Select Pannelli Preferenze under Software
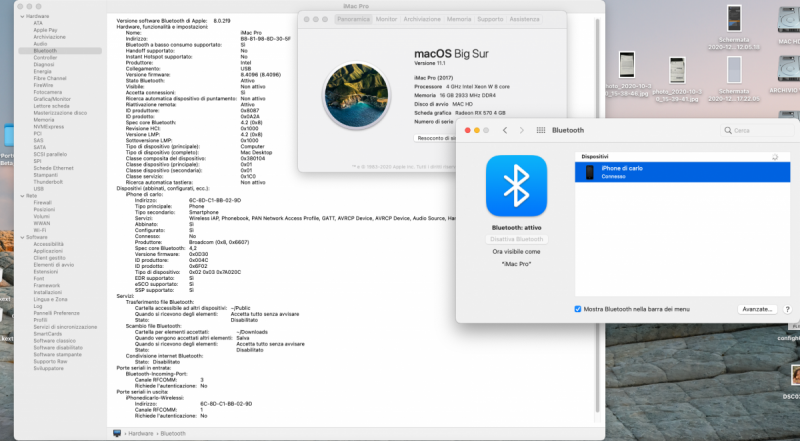 [57, 313]
